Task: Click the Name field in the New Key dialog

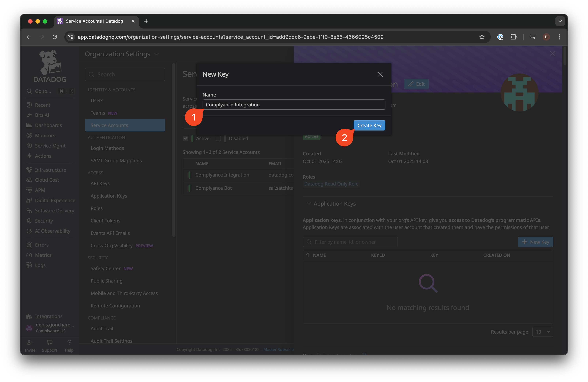Action: click(x=293, y=104)
